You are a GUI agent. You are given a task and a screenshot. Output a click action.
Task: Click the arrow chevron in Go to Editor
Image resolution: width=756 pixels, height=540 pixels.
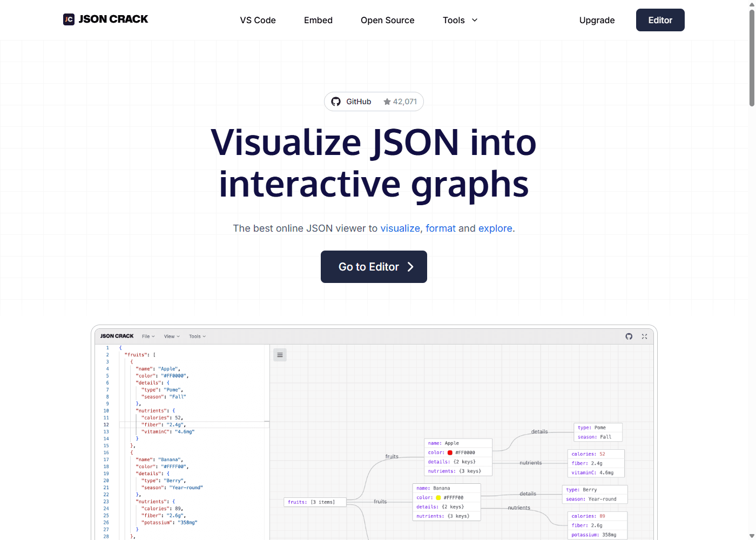[x=410, y=267]
